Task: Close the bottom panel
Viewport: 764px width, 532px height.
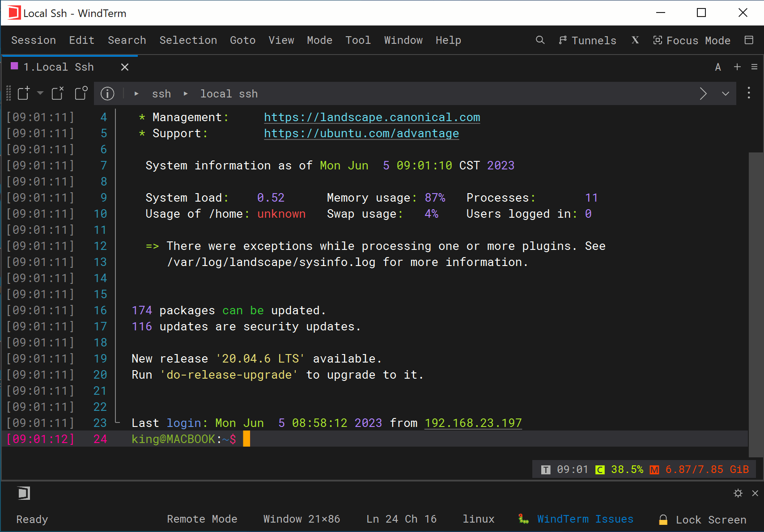Action: click(755, 493)
